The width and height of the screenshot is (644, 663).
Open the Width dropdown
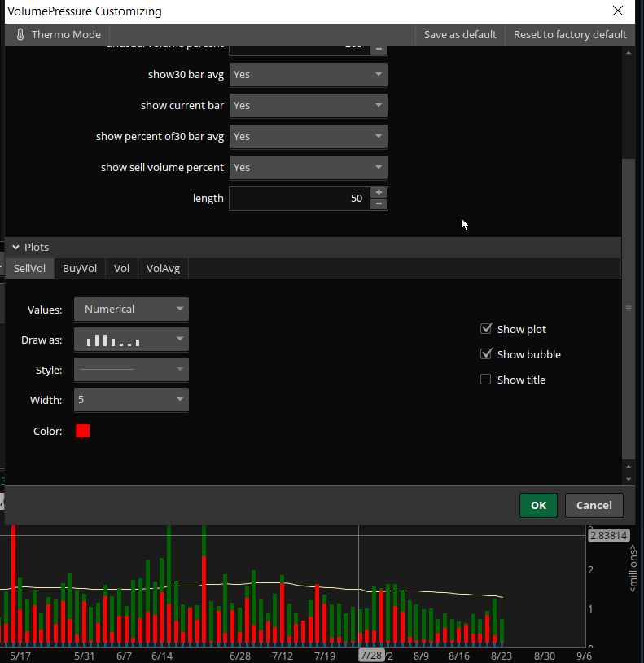[x=131, y=400]
